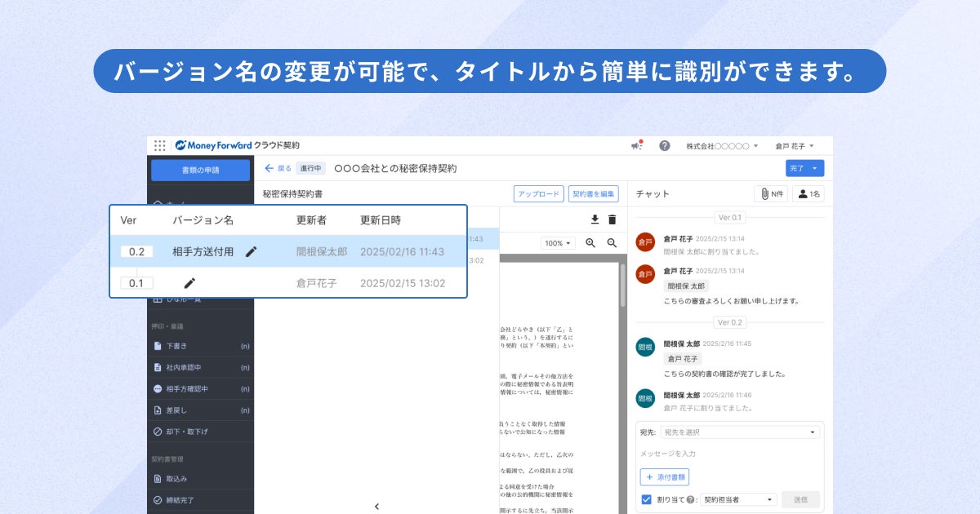980x514 pixels.
Task: Edit the Ver 0.1 name with pencil
Action: click(x=189, y=283)
